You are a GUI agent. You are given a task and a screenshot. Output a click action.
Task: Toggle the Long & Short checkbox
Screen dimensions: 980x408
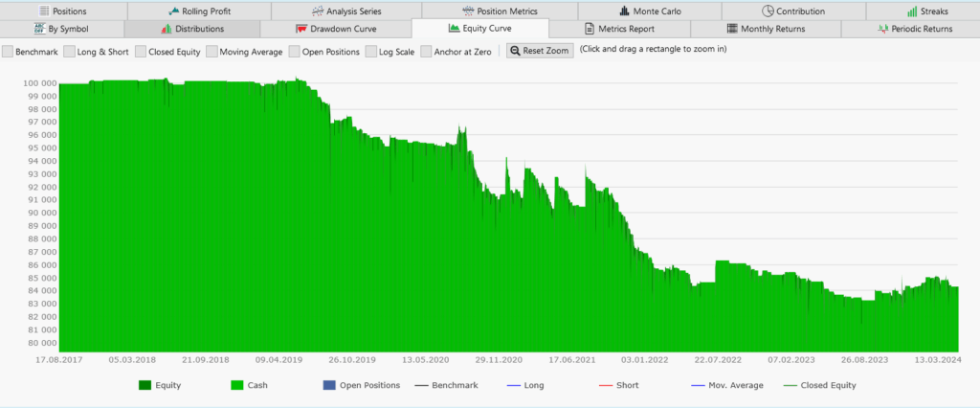pyautogui.click(x=69, y=52)
